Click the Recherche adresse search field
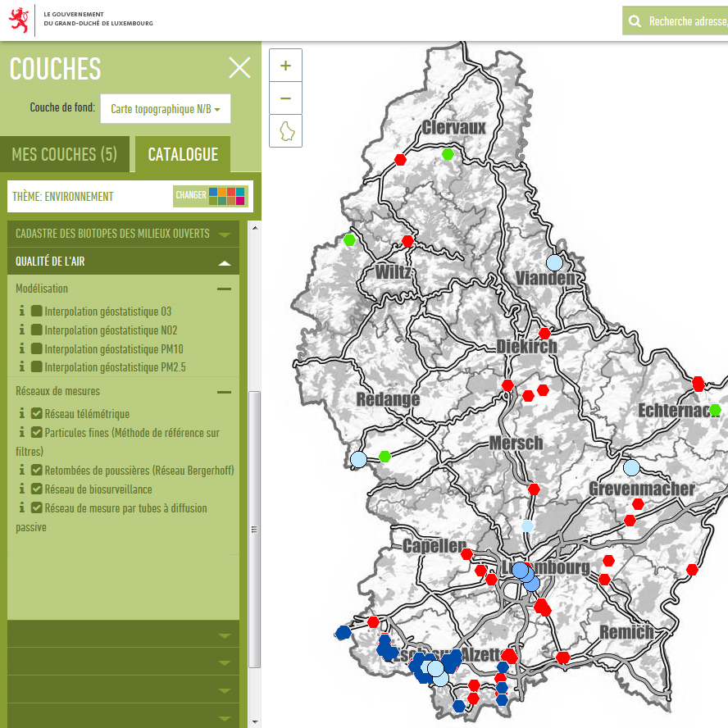This screenshot has width=728, height=728. click(x=686, y=21)
